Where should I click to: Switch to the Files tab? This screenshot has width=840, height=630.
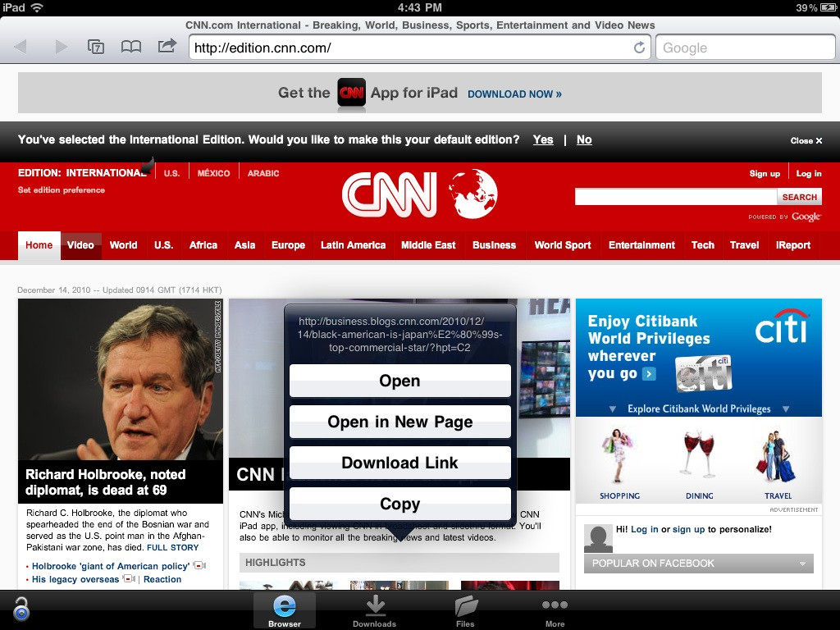click(466, 610)
